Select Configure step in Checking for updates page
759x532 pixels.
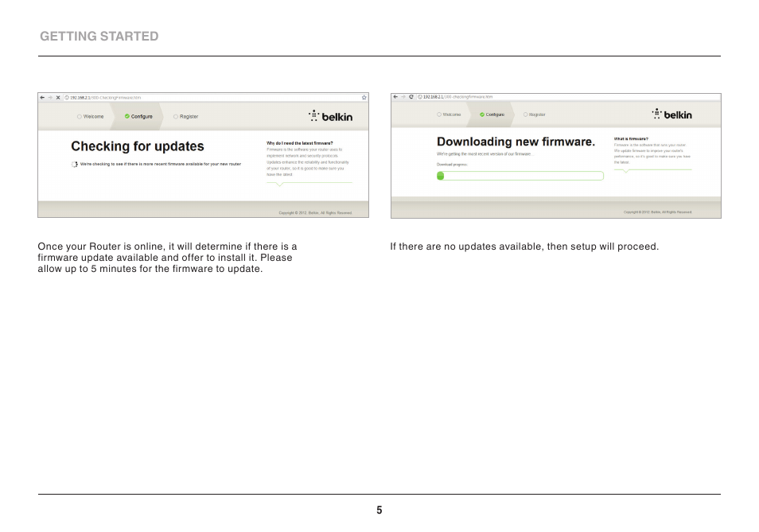[x=138, y=117]
